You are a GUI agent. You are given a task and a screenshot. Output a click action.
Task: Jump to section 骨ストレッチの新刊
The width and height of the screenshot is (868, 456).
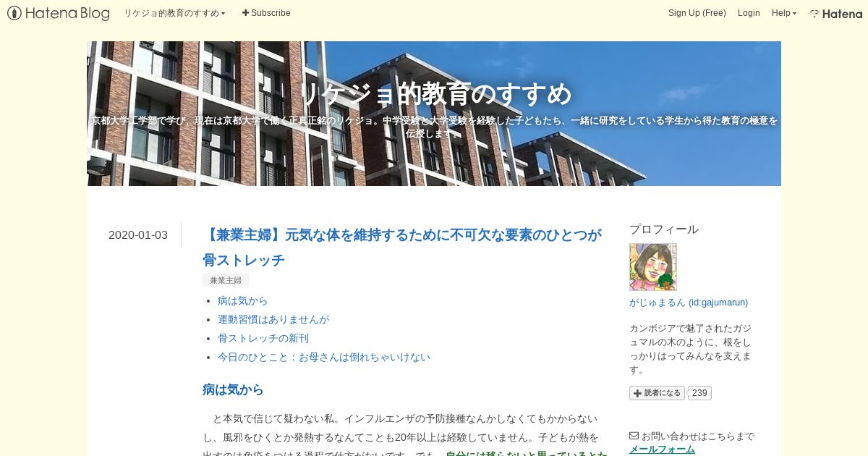pos(263,338)
